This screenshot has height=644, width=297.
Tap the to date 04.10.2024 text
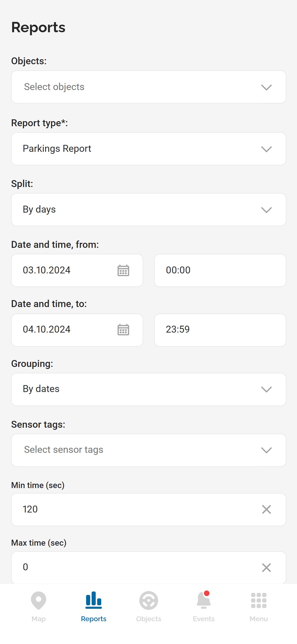tap(47, 330)
